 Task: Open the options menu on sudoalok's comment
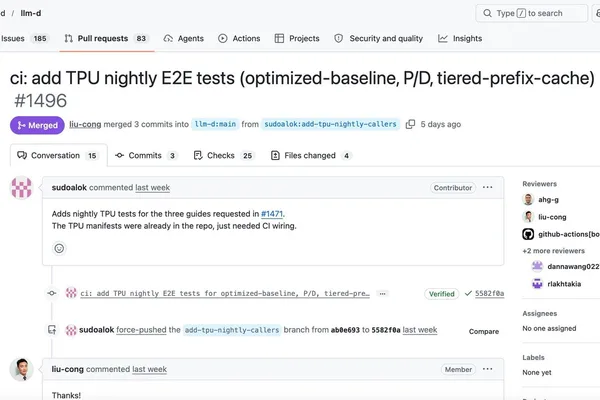(x=488, y=187)
